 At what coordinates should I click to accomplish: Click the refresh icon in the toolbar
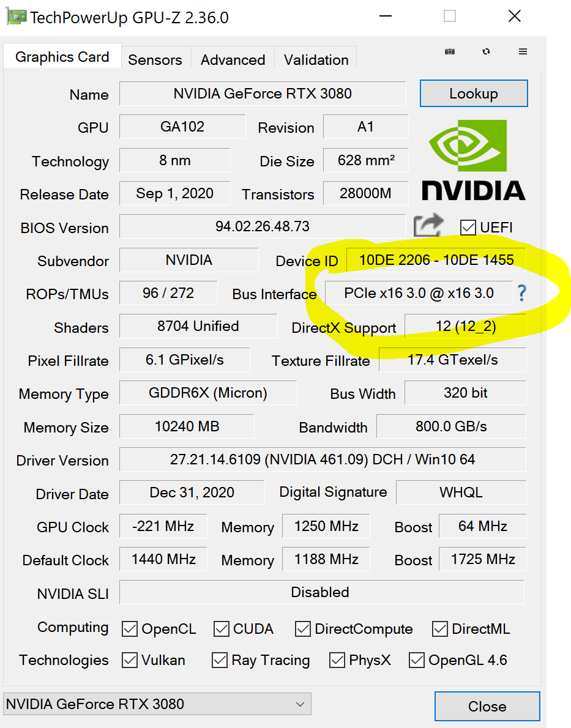[486, 51]
